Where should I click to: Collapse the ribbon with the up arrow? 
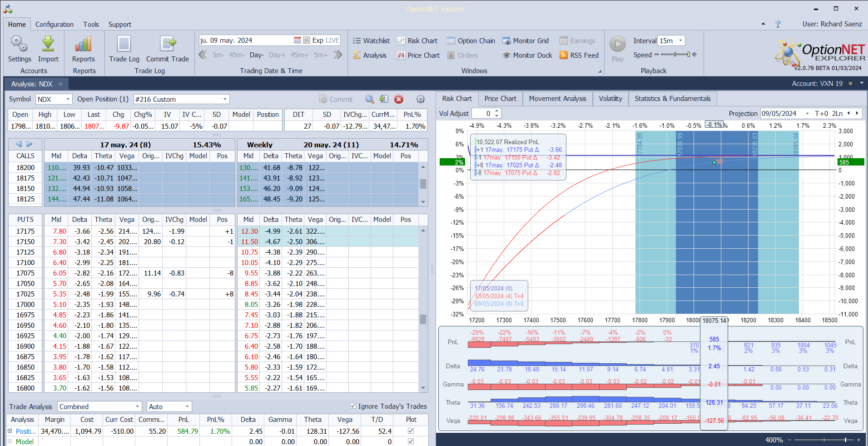pos(763,24)
